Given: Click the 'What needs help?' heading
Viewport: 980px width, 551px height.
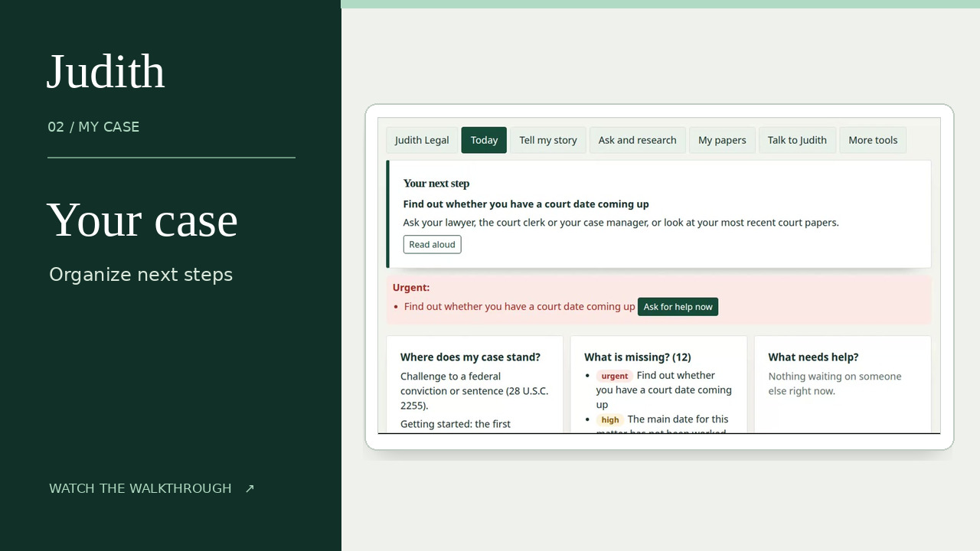Looking at the screenshot, I should tap(813, 357).
